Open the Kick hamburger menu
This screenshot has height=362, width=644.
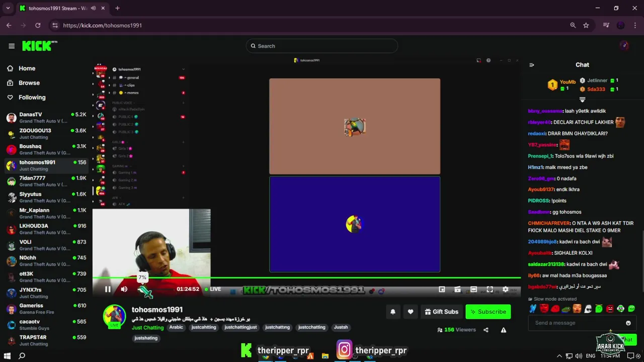point(12,46)
